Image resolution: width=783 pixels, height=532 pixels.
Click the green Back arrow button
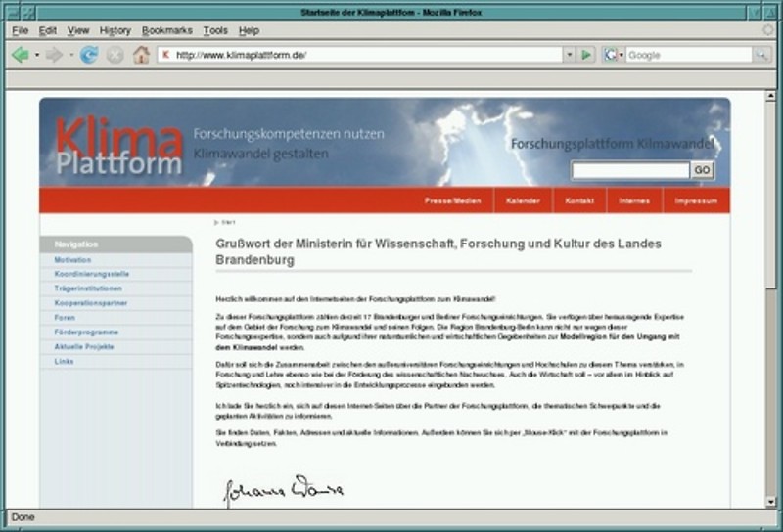[x=20, y=55]
